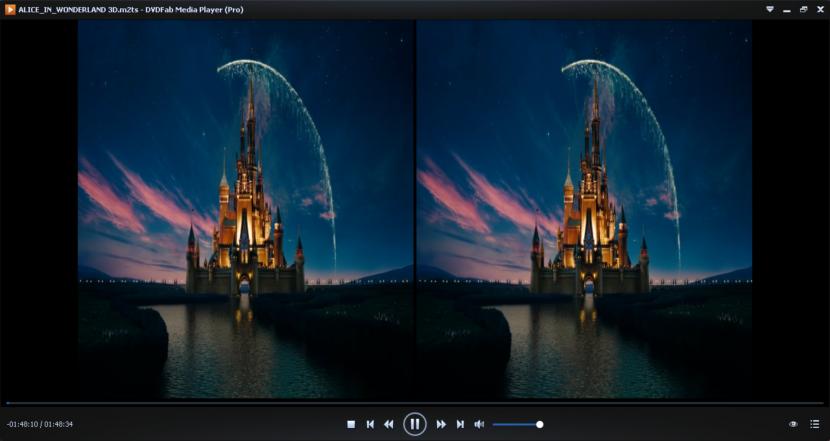Screen dimensions: 830x441
Task: Click the left-eye 3D video frame
Action: [x=246, y=210]
